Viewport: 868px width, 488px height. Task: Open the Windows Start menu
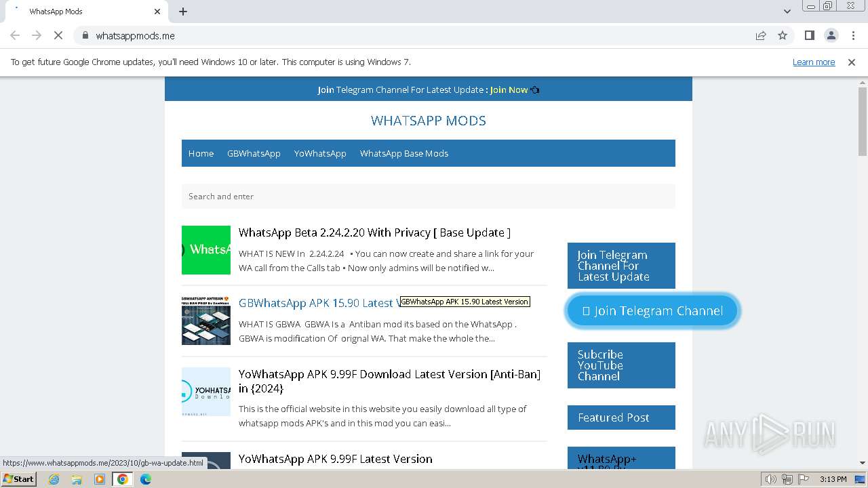pos(18,479)
